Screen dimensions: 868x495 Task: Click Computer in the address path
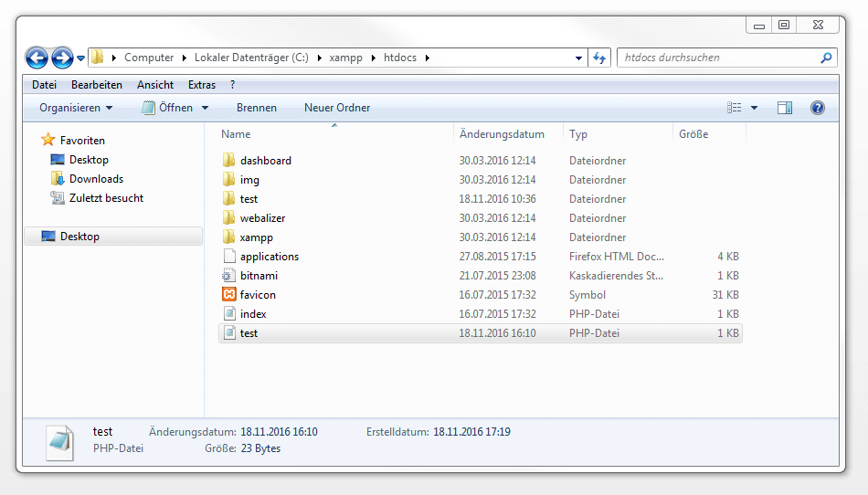tap(149, 58)
